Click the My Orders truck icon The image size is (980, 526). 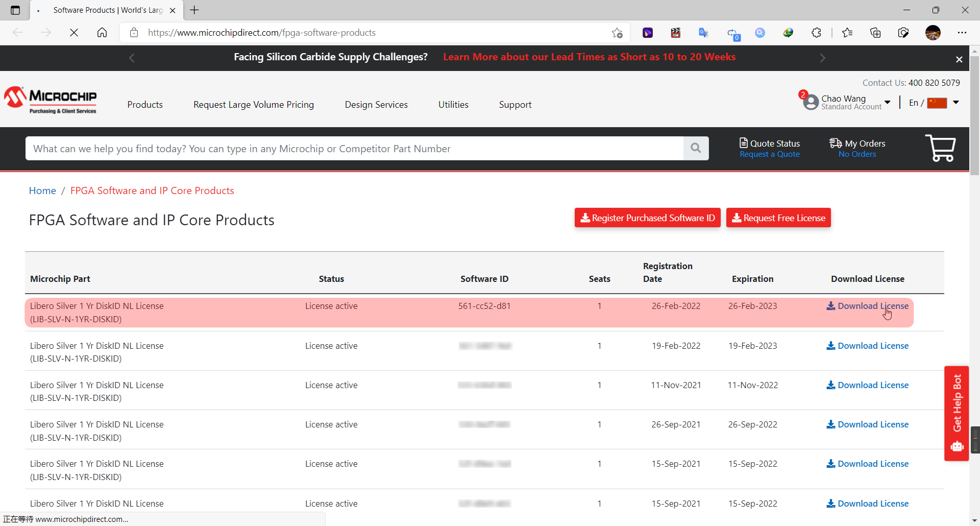[x=836, y=143]
